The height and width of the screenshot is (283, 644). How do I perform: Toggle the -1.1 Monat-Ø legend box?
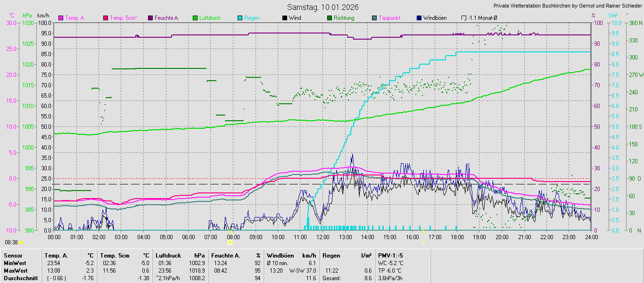(x=464, y=18)
